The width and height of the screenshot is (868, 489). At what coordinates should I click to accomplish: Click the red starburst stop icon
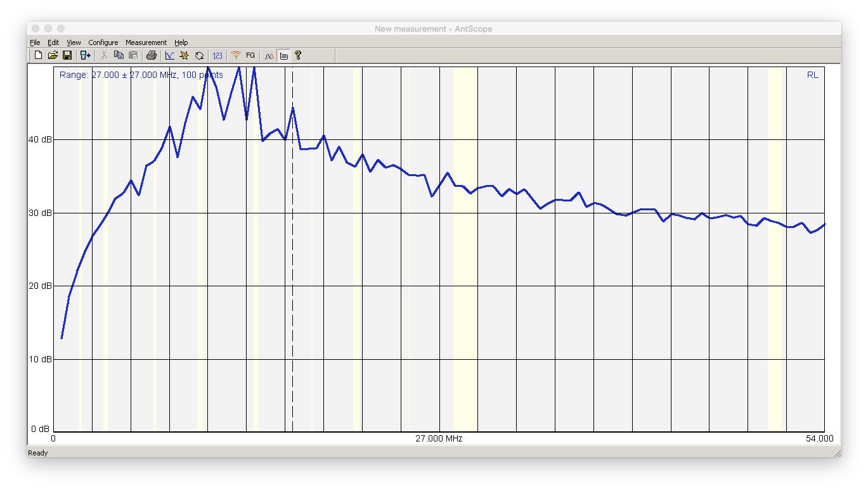pyautogui.click(x=184, y=56)
